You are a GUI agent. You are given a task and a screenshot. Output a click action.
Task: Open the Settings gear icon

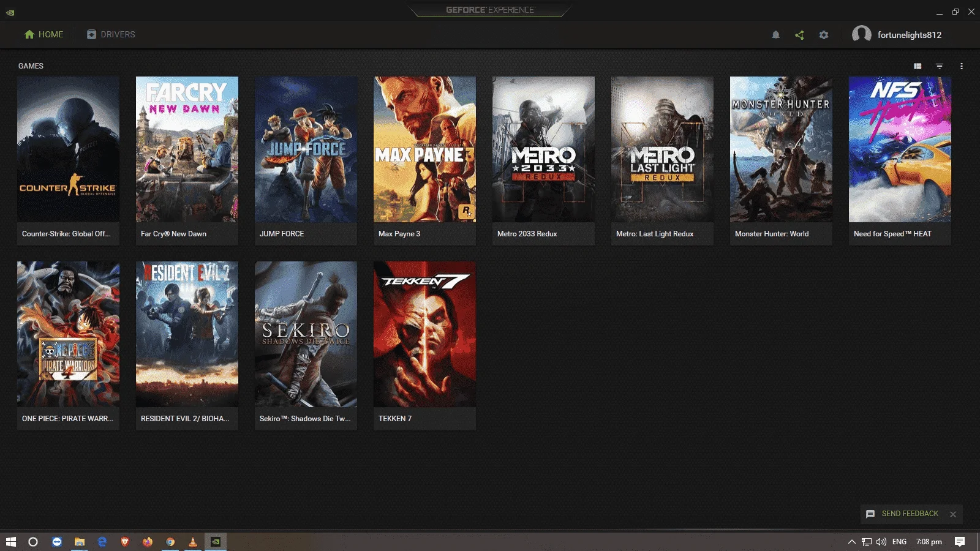[x=824, y=36]
